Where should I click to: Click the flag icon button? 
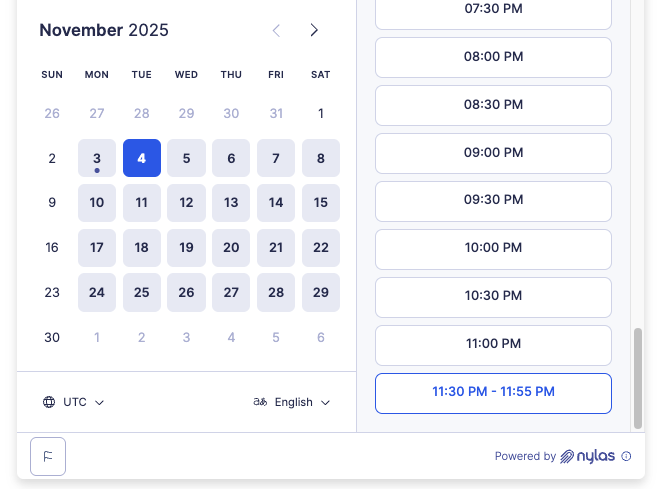click(x=48, y=456)
